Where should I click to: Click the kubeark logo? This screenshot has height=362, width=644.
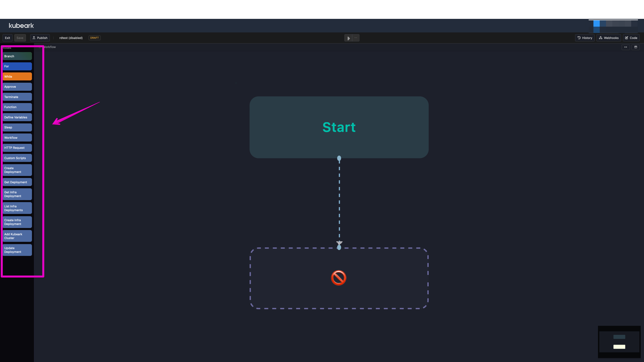coord(21,25)
